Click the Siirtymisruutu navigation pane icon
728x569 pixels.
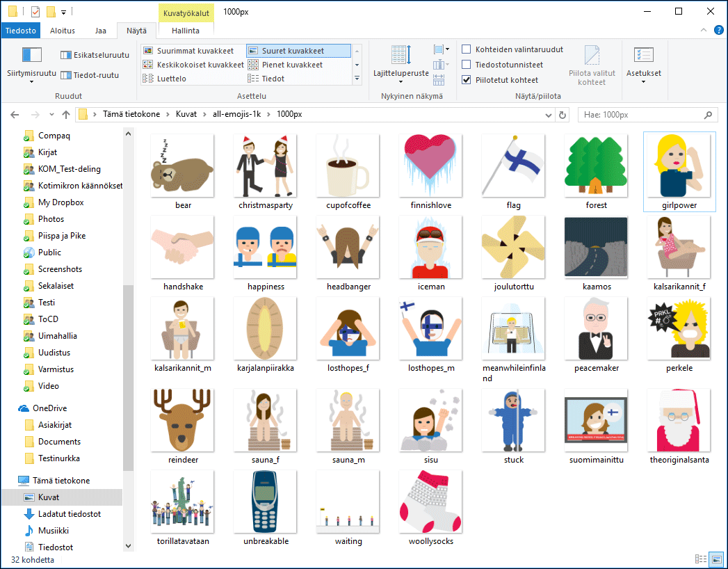coord(32,56)
